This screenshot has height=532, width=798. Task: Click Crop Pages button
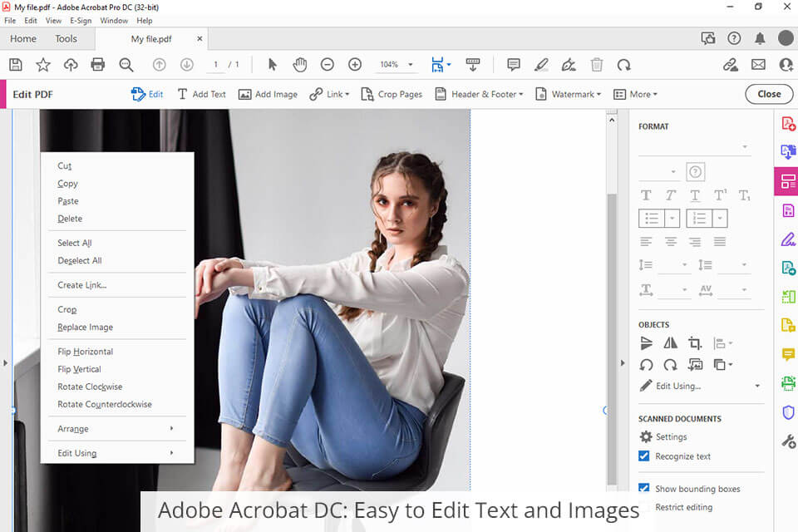[392, 94]
